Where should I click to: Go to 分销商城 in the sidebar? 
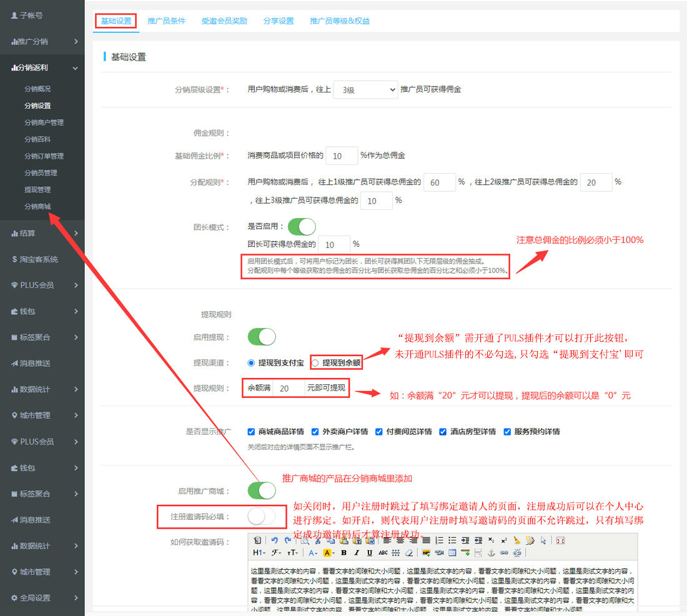(x=37, y=206)
